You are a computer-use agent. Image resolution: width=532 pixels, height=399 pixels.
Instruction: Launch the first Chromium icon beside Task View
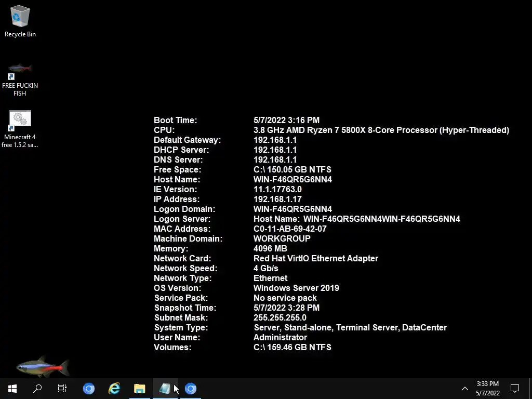pos(89,389)
